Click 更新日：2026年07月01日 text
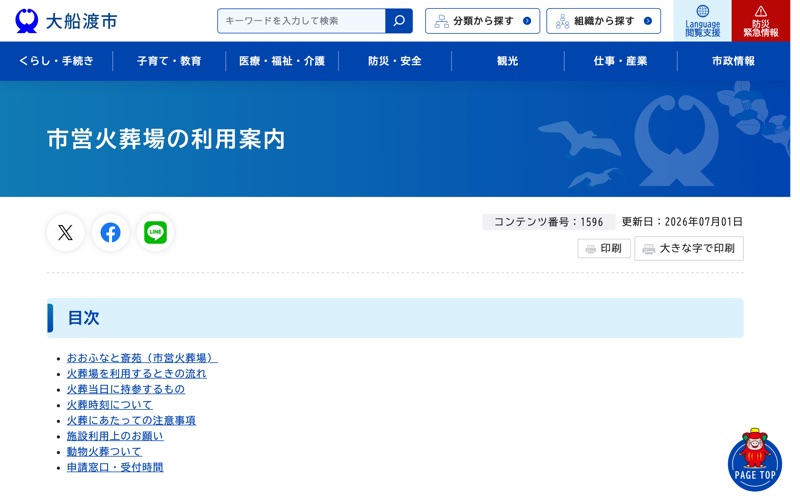This screenshot has width=800, height=500. 682,222
